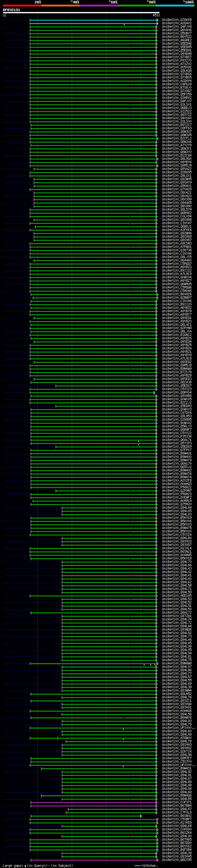Open hit UniRef100_P93270
This screenshot has width=197, height=868.
click(x=177, y=61)
